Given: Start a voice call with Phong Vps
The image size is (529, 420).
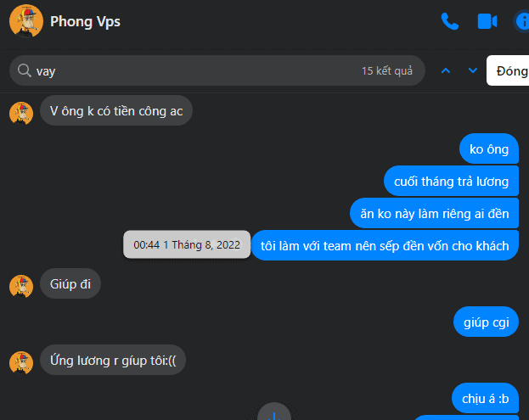Looking at the screenshot, I should click(x=450, y=21).
